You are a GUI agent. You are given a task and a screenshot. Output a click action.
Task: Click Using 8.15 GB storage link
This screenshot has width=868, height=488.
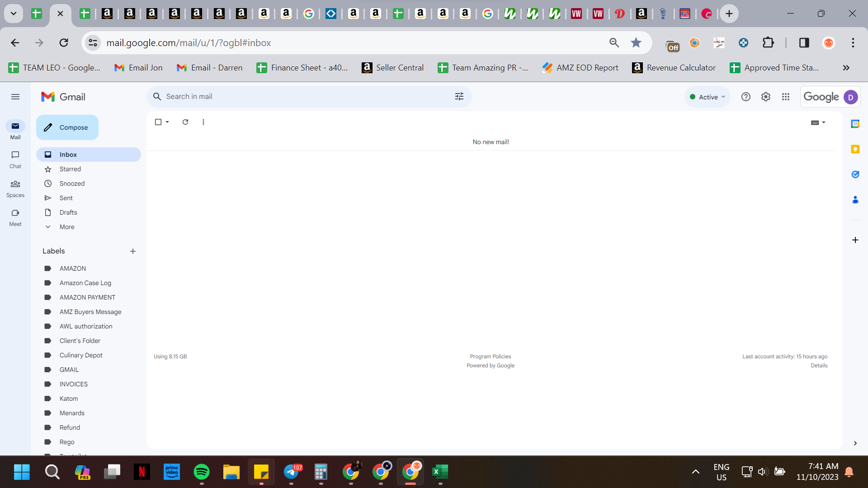tap(170, 357)
